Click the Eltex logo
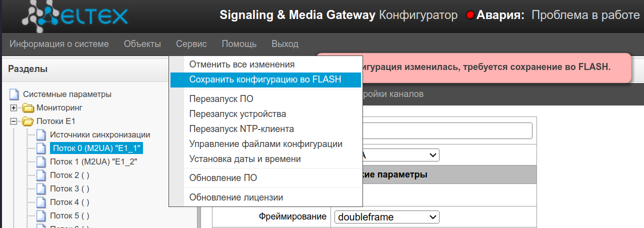Screen dimensions: 644x228 pyautogui.click(x=75, y=15)
